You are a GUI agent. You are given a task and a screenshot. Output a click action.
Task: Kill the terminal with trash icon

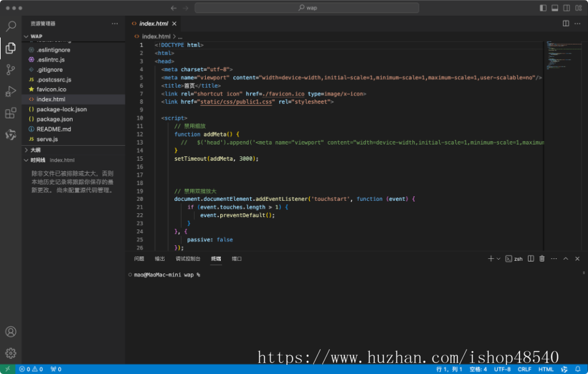[542, 258]
